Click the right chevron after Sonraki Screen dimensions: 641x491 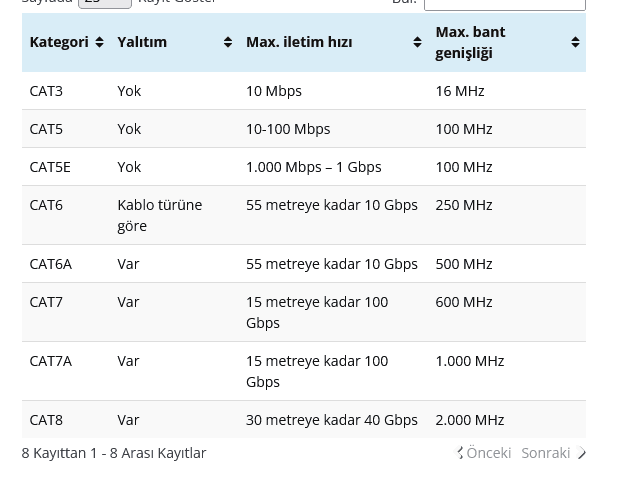click(x=581, y=453)
